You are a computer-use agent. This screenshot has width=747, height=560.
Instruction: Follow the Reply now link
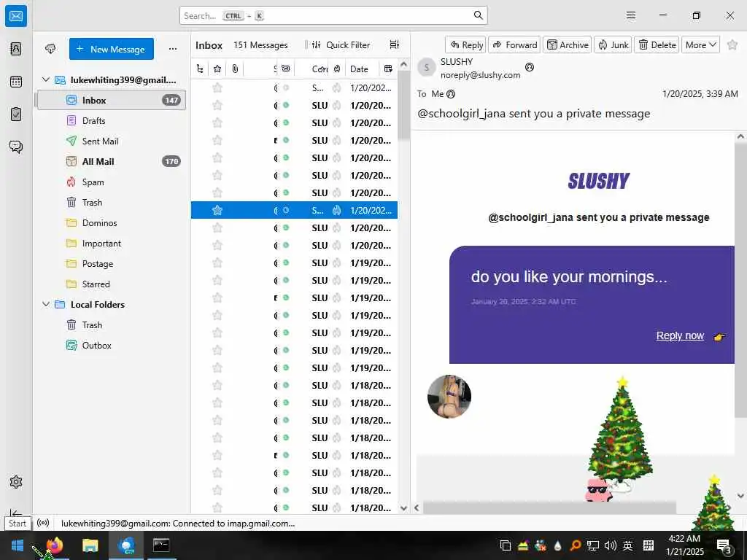click(x=680, y=335)
